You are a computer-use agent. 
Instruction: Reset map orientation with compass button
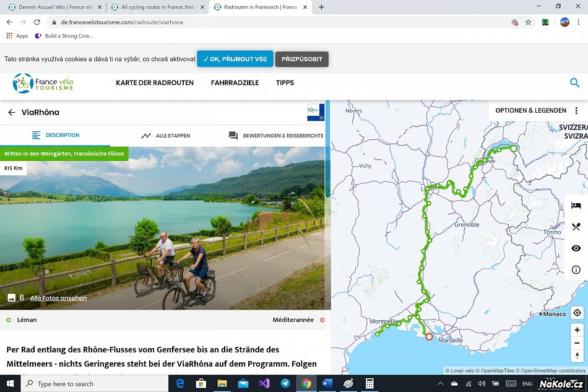click(x=577, y=356)
